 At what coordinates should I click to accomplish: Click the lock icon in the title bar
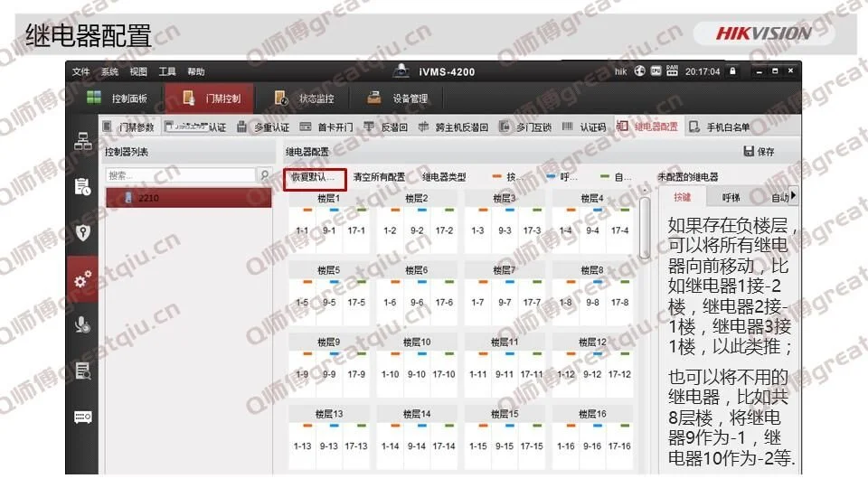point(732,71)
